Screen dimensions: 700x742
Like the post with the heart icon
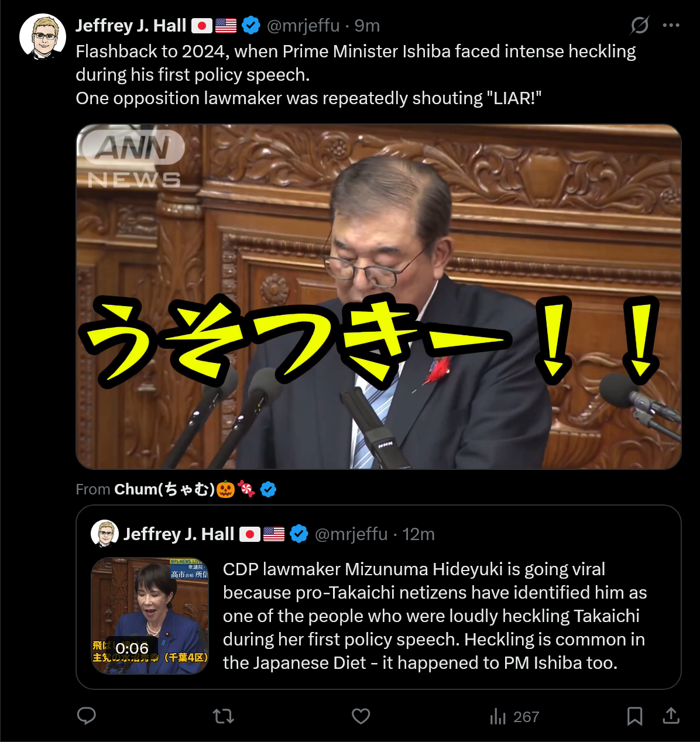361,716
